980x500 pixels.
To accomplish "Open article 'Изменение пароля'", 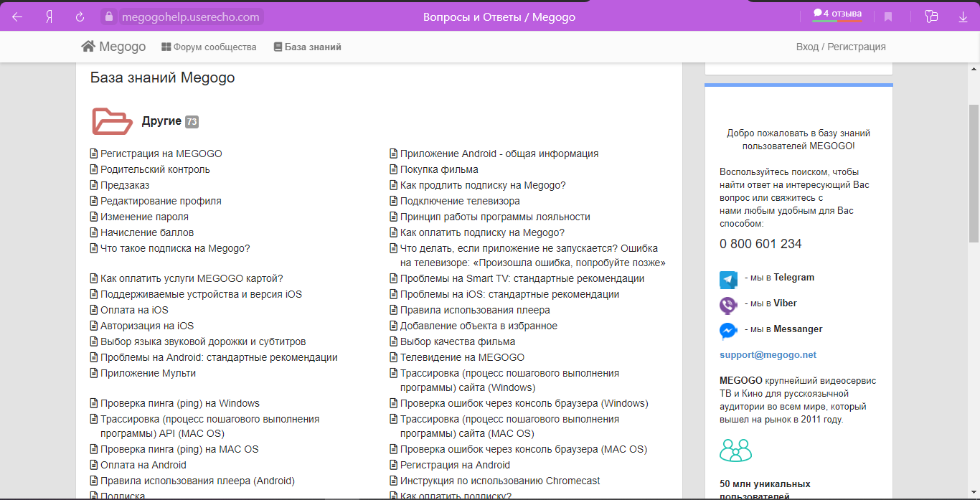I will coord(144,217).
